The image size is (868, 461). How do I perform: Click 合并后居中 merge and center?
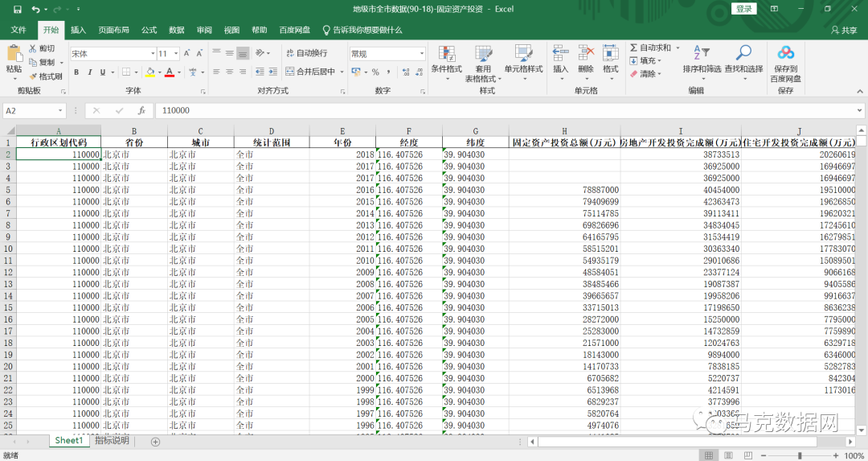click(310, 72)
